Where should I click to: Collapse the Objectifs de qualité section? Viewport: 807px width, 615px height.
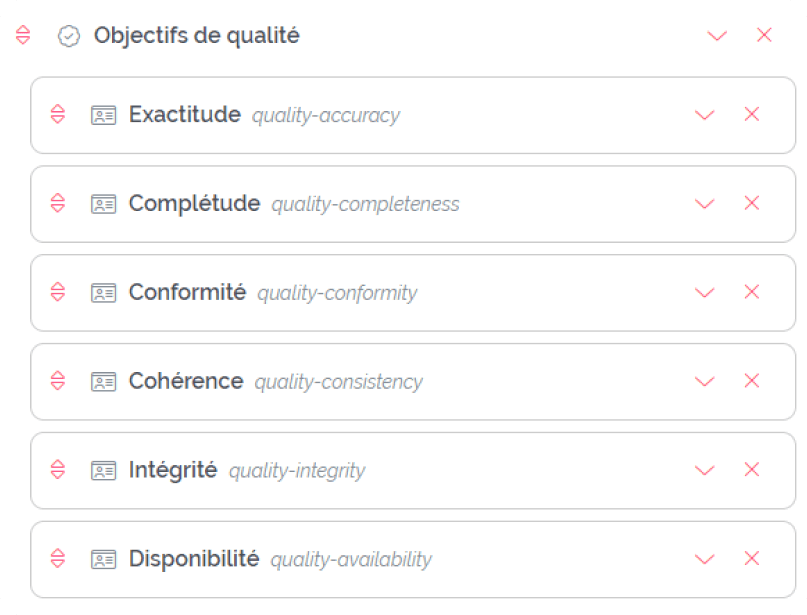717,36
